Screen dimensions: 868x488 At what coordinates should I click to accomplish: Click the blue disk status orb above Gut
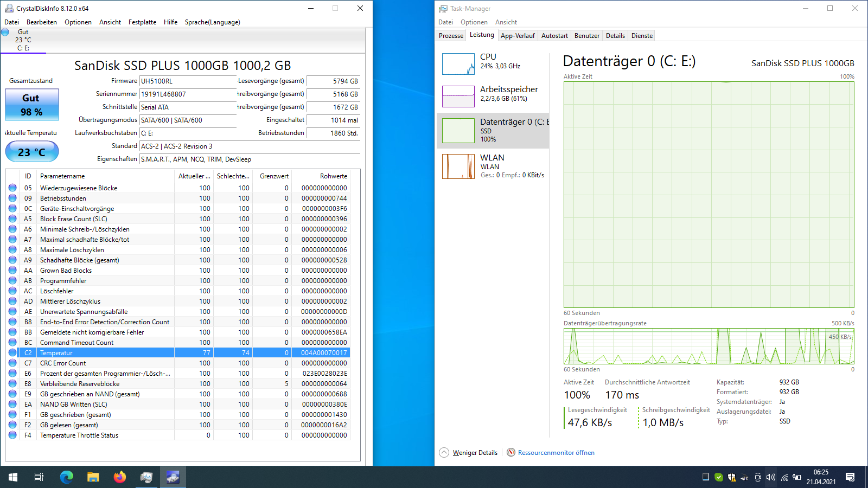(x=5, y=32)
